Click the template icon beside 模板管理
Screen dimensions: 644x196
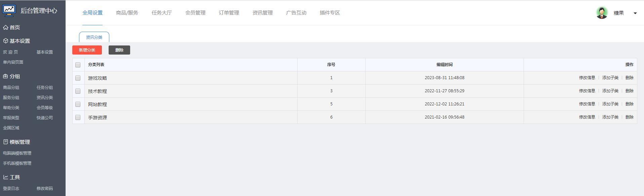click(x=5, y=142)
